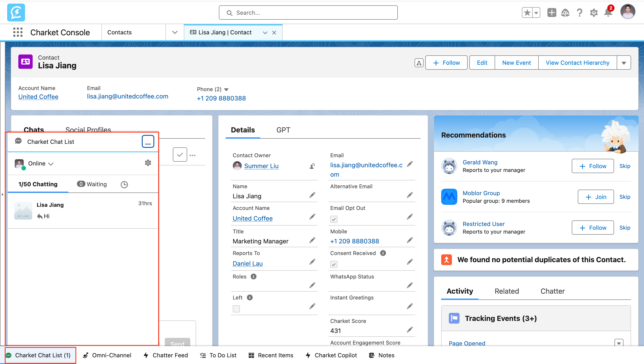
Task: Open chat more options ellipsis icon
Action: 193,155
